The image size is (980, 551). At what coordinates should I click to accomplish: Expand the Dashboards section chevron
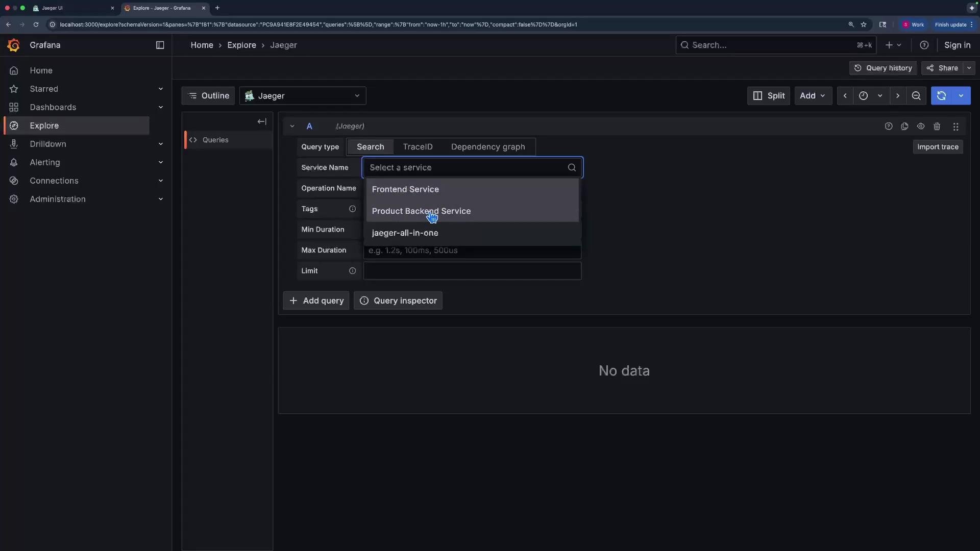161,107
